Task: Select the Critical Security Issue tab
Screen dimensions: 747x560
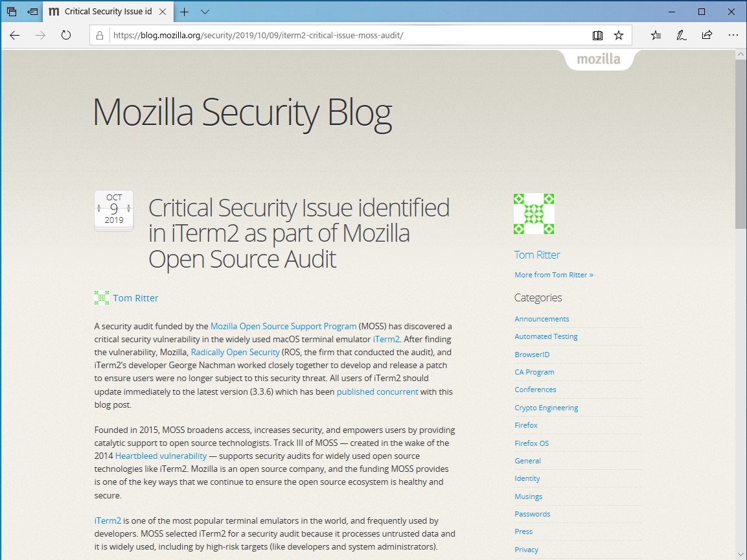Action: (104, 11)
